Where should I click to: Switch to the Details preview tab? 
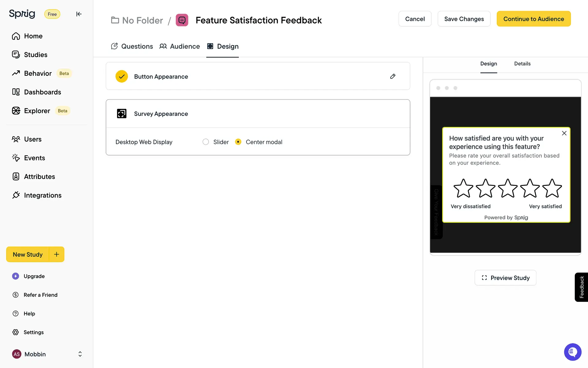point(522,64)
